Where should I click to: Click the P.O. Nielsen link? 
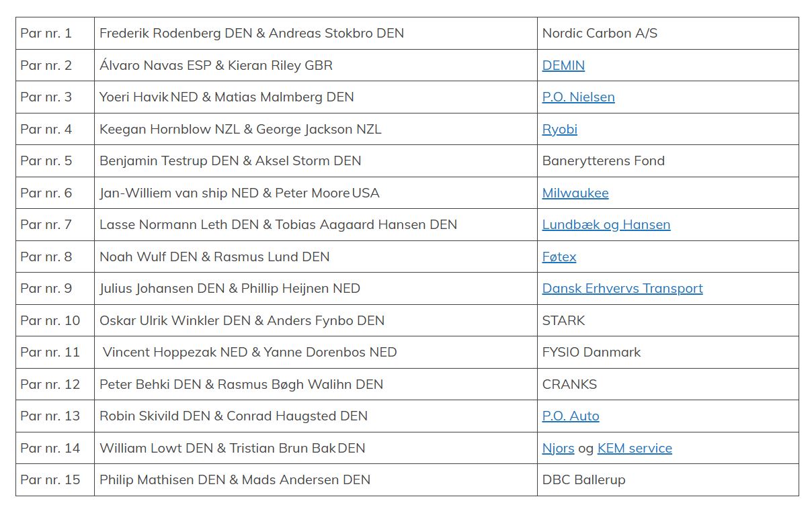(x=578, y=97)
